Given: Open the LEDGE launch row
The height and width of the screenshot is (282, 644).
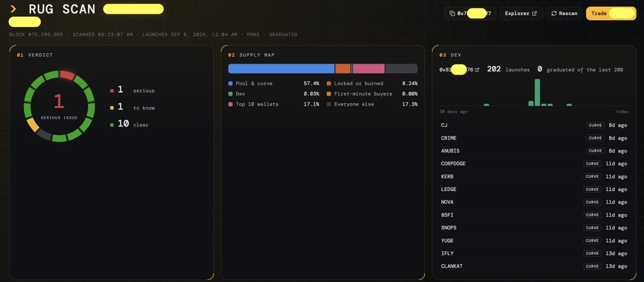Looking at the screenshot, I should (533, 190).
